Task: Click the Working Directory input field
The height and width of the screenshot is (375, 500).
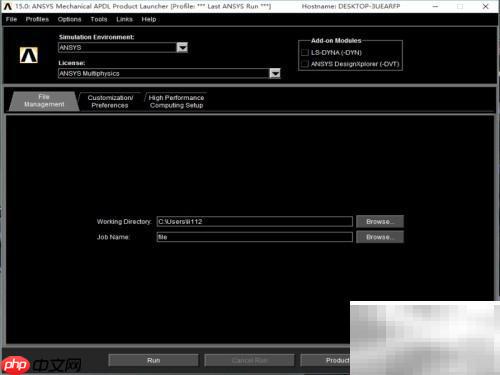Action: tap(255, 222)
